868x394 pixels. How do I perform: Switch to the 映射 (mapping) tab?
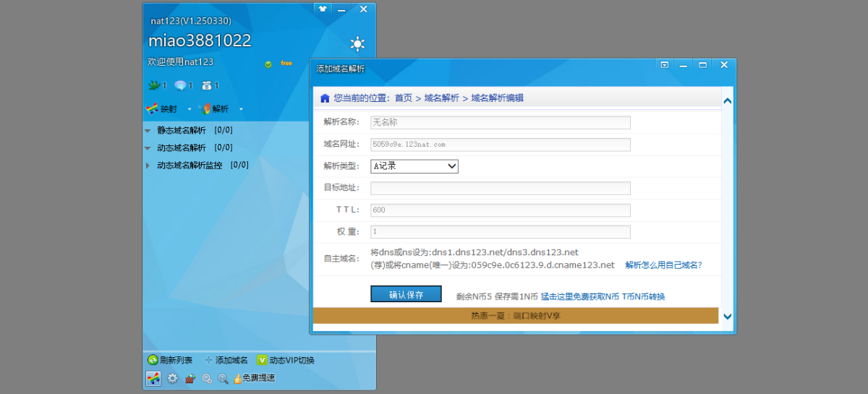coord(161,109)
